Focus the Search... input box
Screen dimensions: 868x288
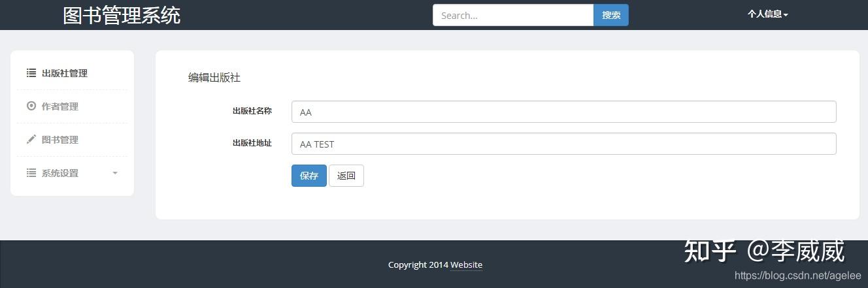pyautogui.click(x=513, y=15)
